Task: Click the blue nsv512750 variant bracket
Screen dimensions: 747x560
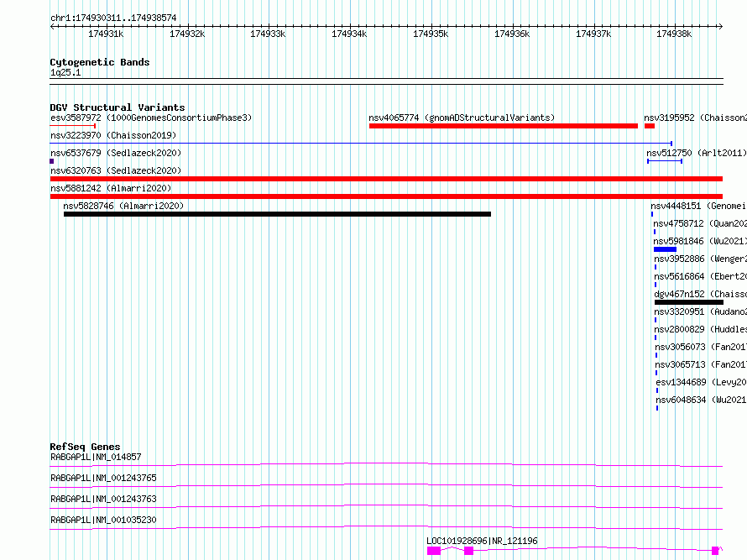Action: pyautogui.click(x=665, y=161)
